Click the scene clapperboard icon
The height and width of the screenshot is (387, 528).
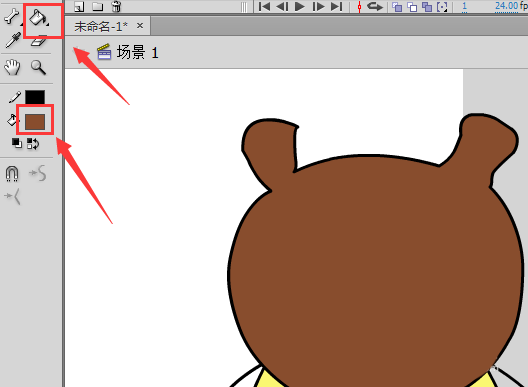click(x=104, y=52)
